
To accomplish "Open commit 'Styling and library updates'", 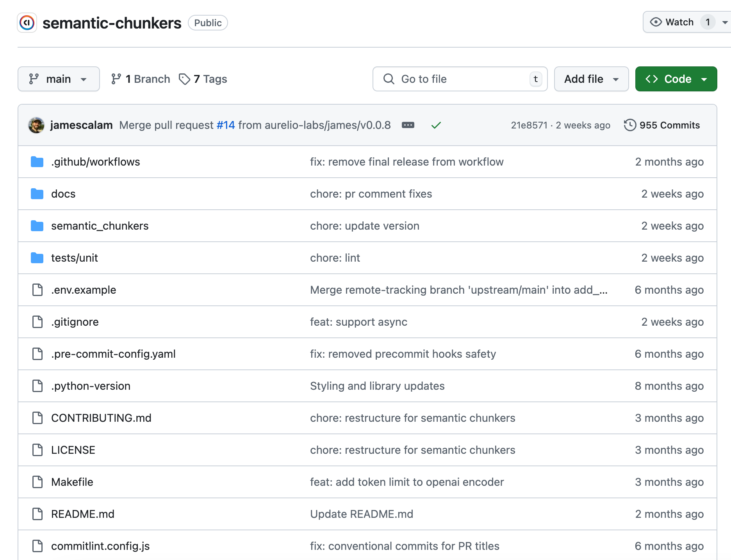I will tap(377, 386).
